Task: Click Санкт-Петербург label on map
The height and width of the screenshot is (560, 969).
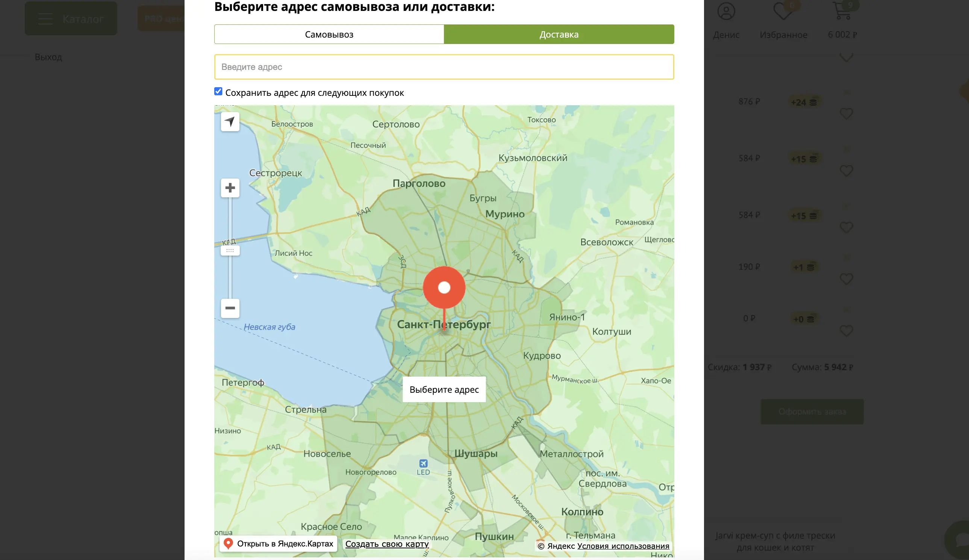Action: [x=444, y=324]
